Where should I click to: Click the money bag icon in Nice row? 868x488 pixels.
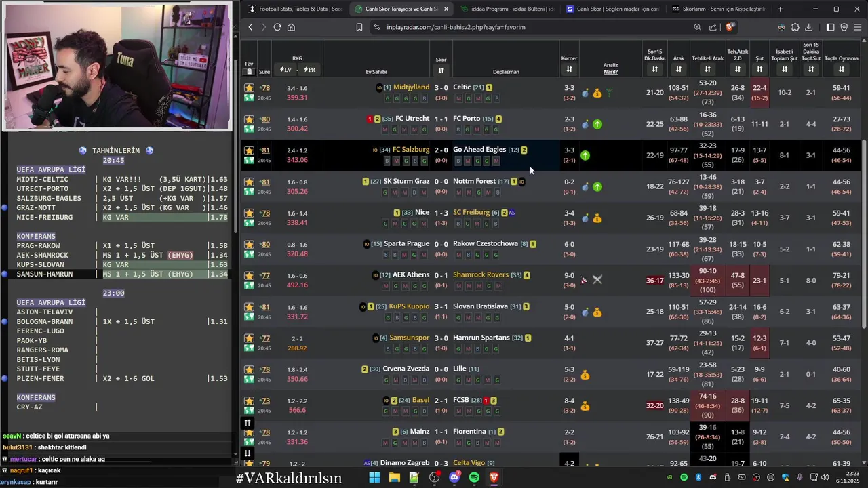[x=597, y=218]
